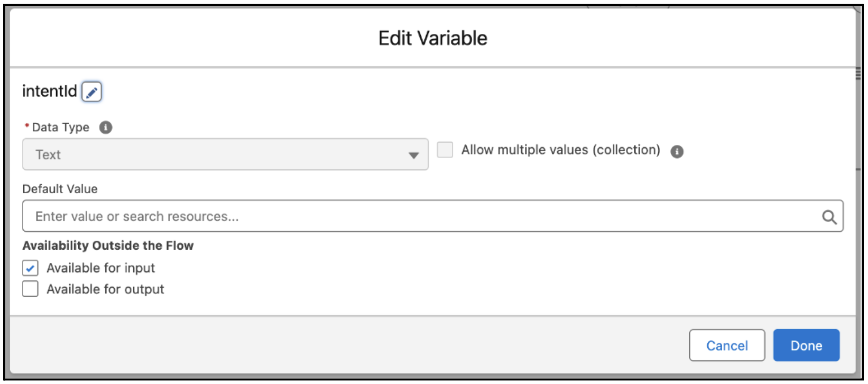
Task: Click the Allow multiple values (collection) label
Action: pyautogui.click(x=560, y=150)
